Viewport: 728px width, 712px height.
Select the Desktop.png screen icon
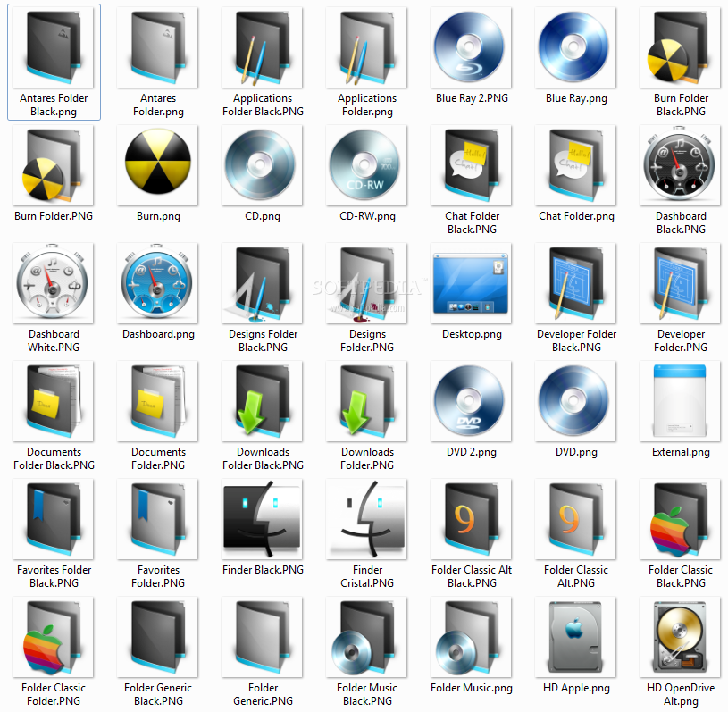pyautogui.click(x=472, y=283)
